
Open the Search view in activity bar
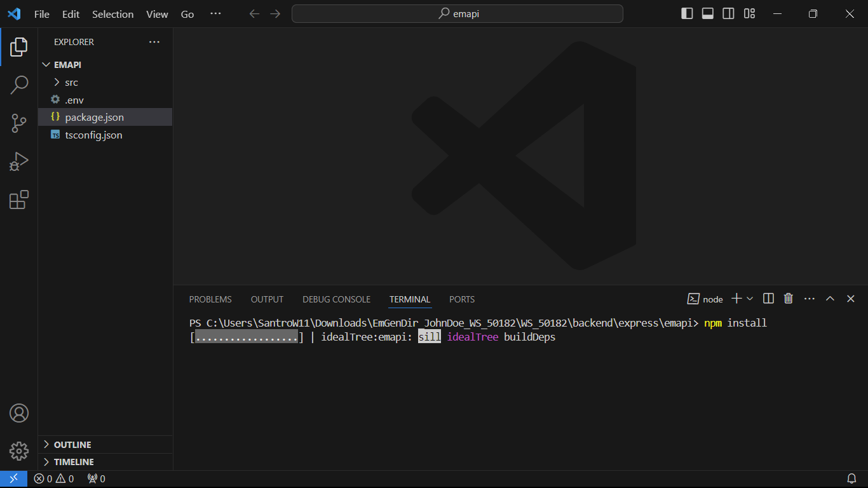(19, 85)
